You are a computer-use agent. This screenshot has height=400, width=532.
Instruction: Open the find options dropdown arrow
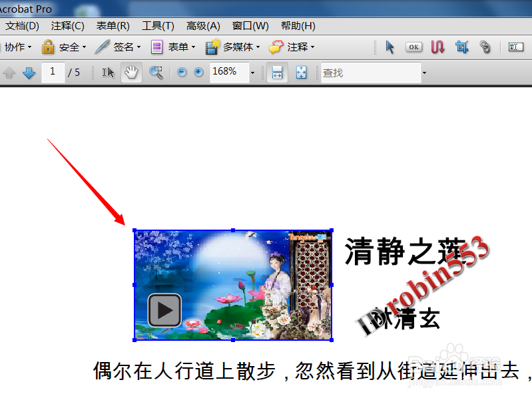(x=424, y=73)
